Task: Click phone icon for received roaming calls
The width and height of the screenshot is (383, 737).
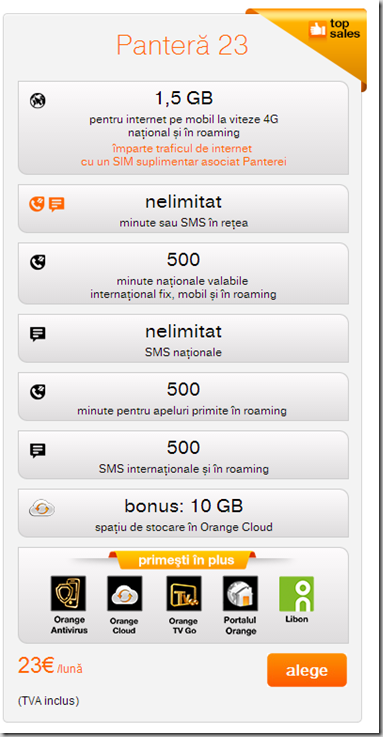Action: tap(38, 392)
